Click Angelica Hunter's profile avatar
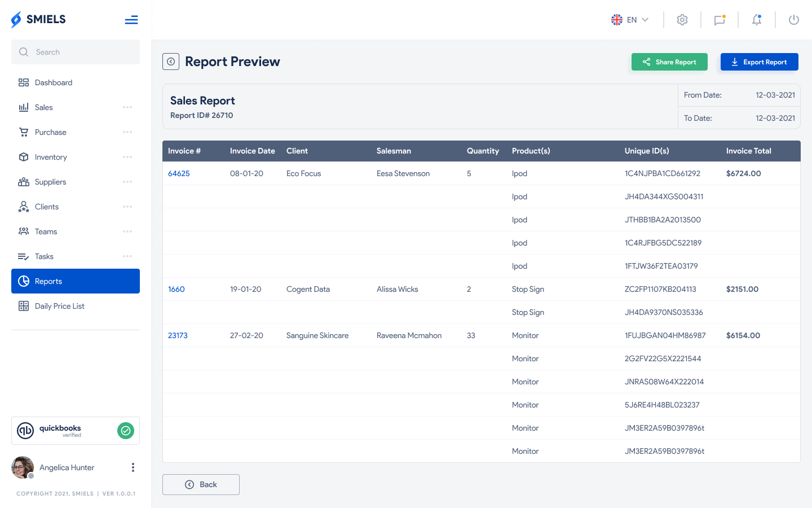Screen dimensions: 812x508 pyautogui.click(x=23, y=467)
